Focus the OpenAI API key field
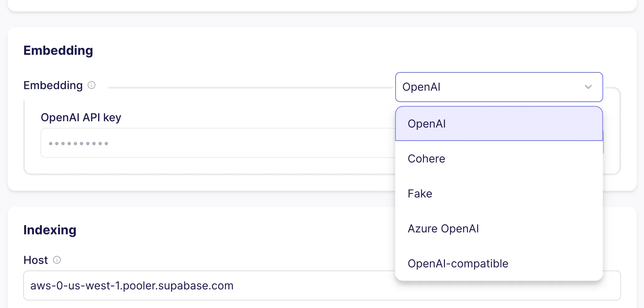 218,143
